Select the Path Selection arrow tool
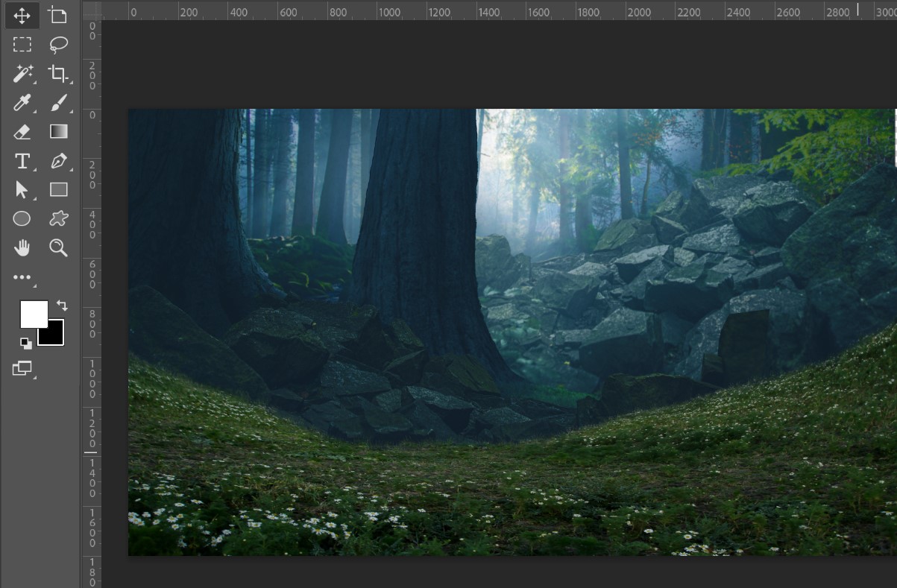The width and height of the screenshot is (897, 588). [22, 190]
